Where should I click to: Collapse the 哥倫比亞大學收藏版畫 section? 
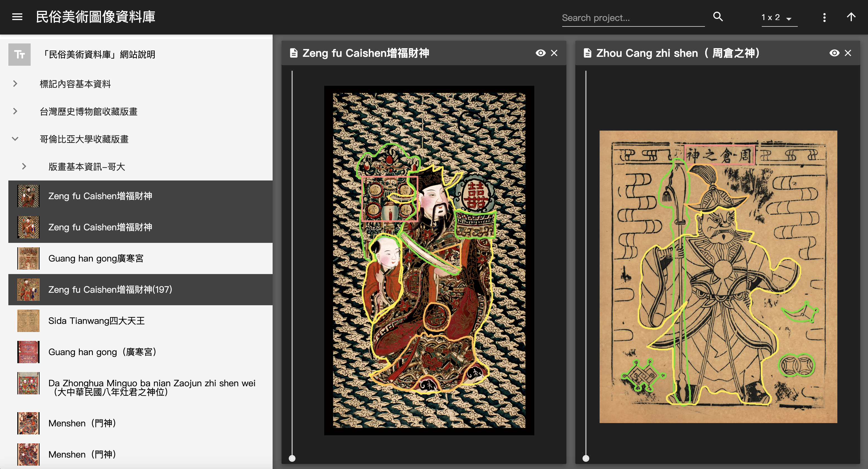pyautogui.click(x=15, y=139)
